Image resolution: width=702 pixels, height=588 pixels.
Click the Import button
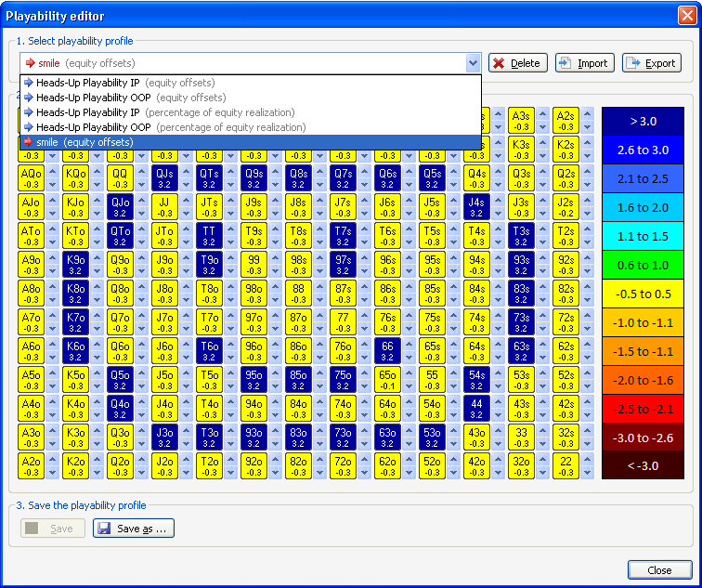pyautogui.click(x=585, y=63)
